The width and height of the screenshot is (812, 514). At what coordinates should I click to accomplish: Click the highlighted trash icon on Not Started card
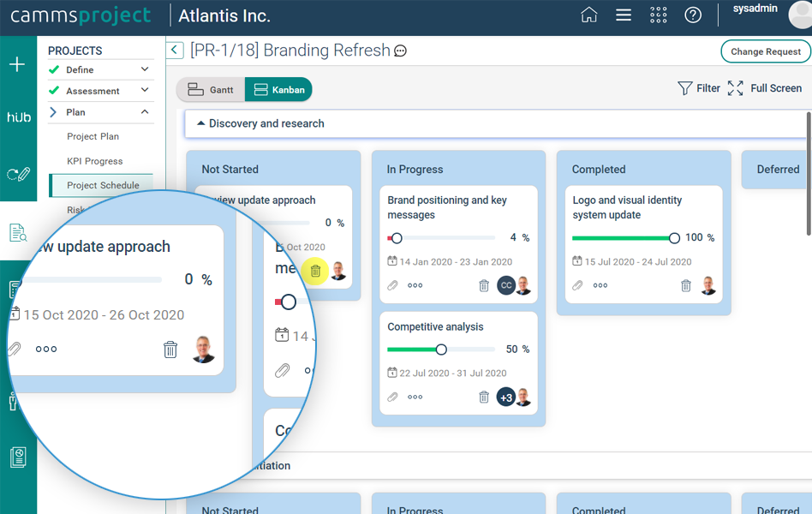tap(315, 271)
